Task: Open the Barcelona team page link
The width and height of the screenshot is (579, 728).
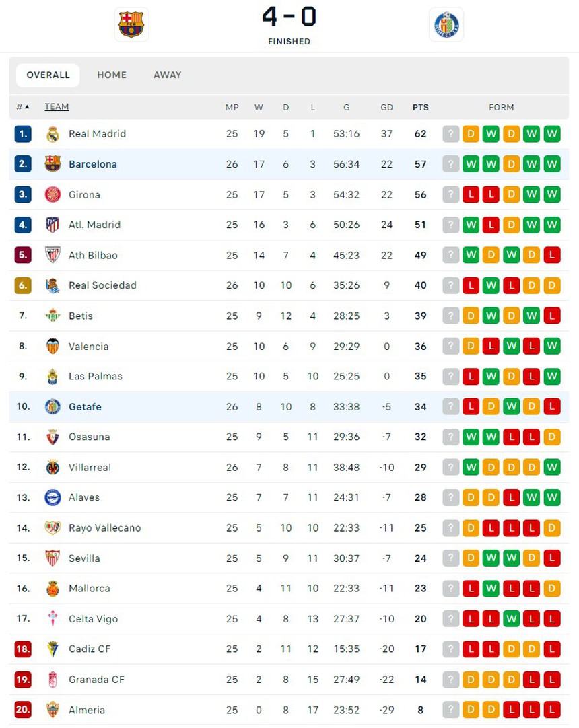Action: coord(93,164)
